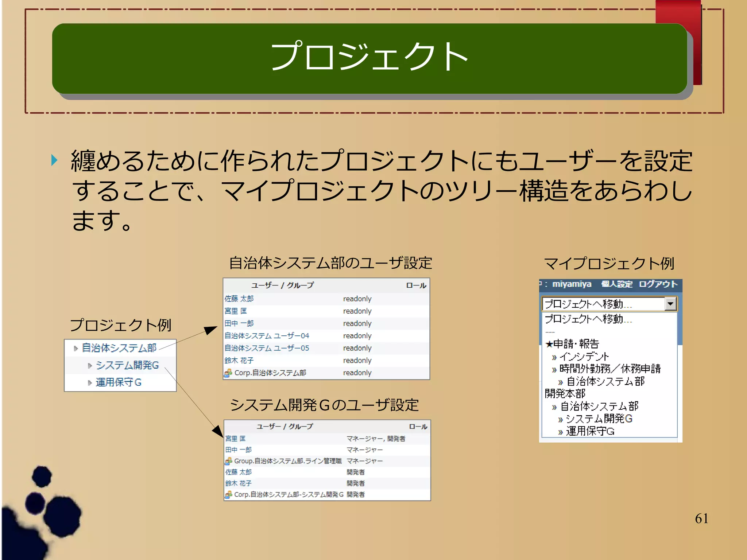Expand the システム開発G tree arrow

coord(90,366)
